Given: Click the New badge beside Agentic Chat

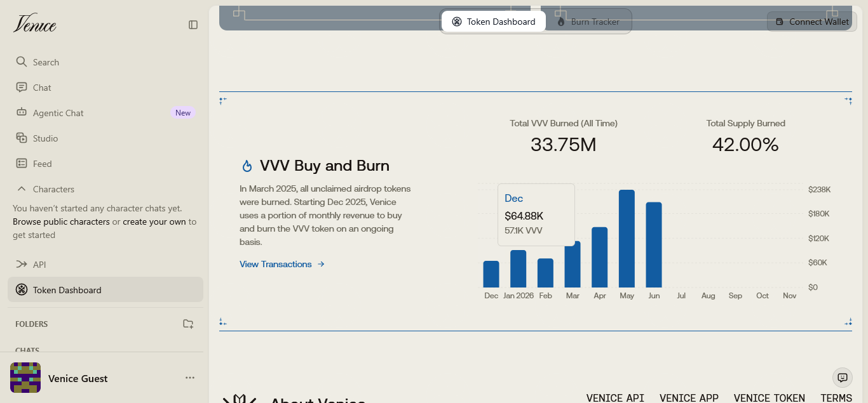Looking at the screenshot, I should click(183, 113).
